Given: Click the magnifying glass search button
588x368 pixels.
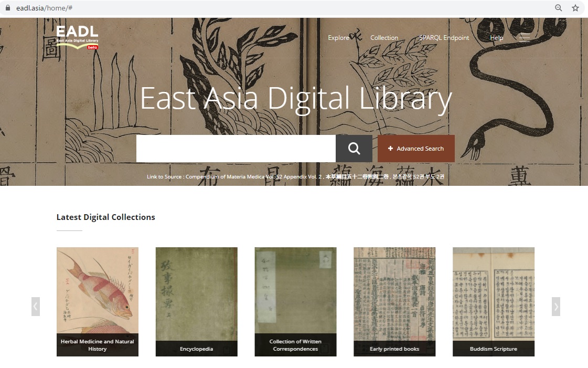Looking at the screenshot, I should (x=354, y=149).
